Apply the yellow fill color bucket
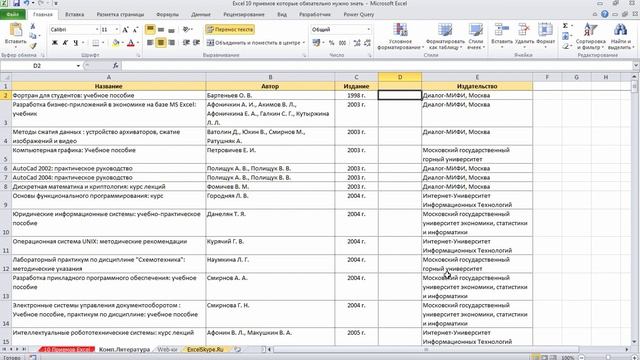 click(116, 43)
